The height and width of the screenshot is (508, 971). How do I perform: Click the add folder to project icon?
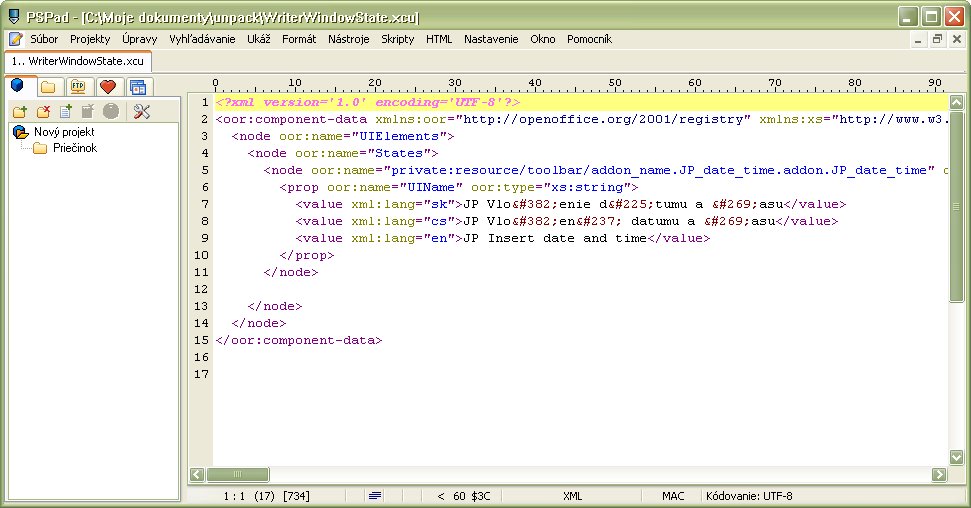point(19,111)
